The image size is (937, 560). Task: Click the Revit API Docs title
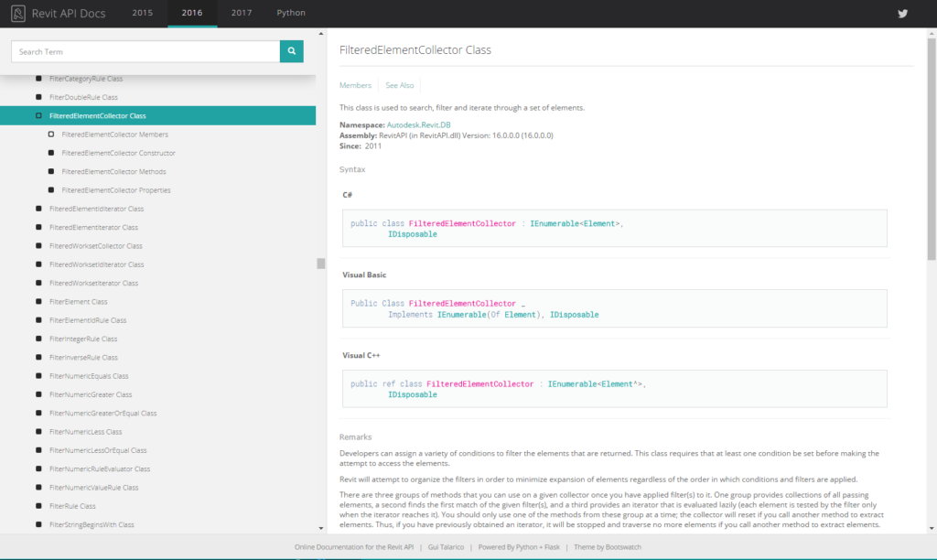pos(68,13)
